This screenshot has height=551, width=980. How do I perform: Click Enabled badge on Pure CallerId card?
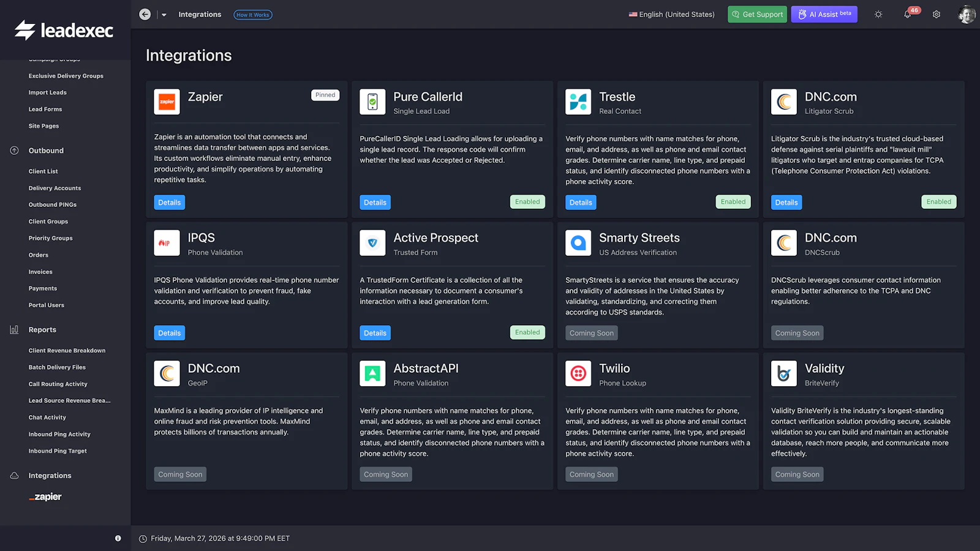click(x=527, y=202)
